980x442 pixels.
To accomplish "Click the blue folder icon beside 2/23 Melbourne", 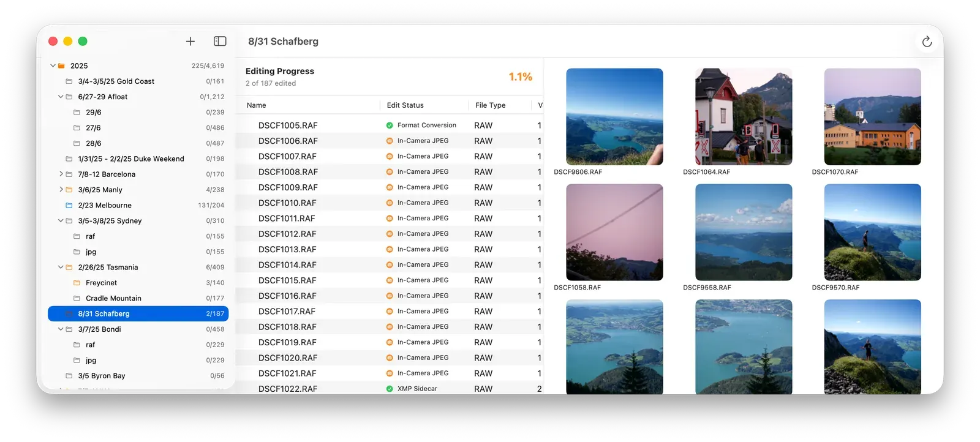I will click(x=69, y=206).
